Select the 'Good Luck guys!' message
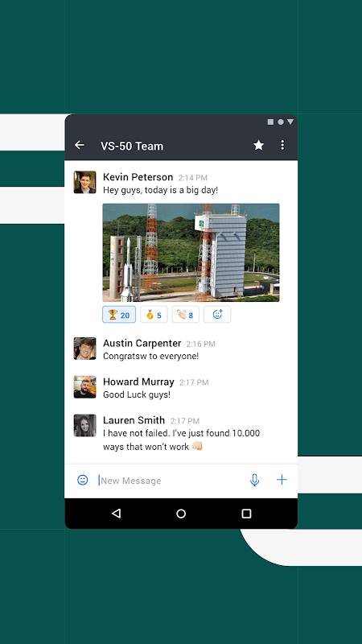 137,394
